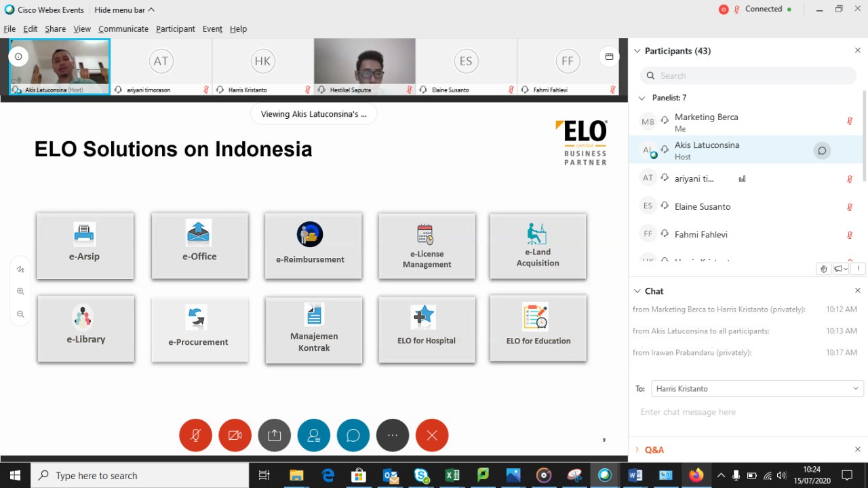868x488 pixels.
Task: Open Firefox from taskbar
Action: (x=696, y=475)
